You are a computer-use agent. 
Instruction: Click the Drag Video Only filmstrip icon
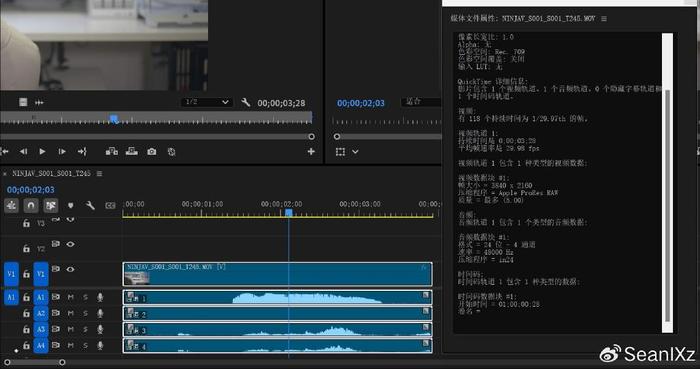point(23,103)
